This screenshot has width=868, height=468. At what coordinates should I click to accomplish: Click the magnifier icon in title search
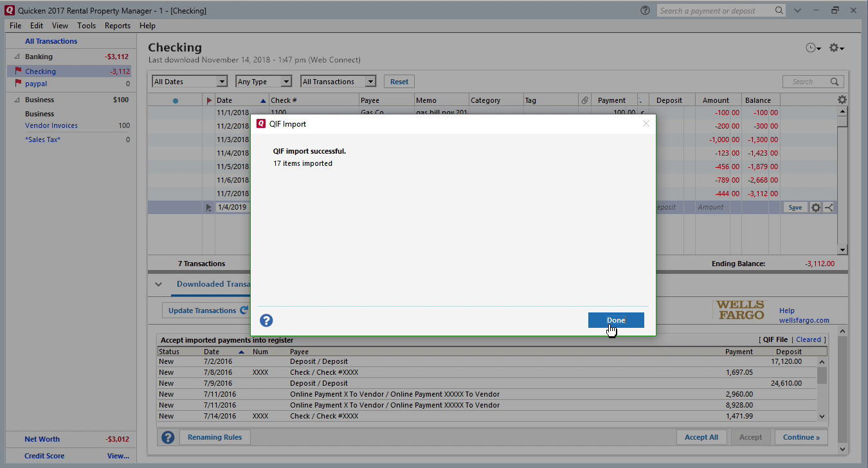(779, 10)
